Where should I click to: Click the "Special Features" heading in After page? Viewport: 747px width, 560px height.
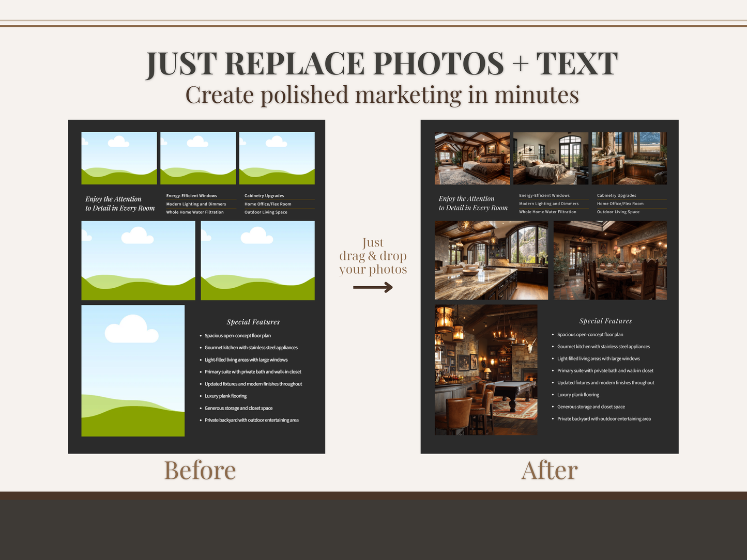tap(606, 321)
